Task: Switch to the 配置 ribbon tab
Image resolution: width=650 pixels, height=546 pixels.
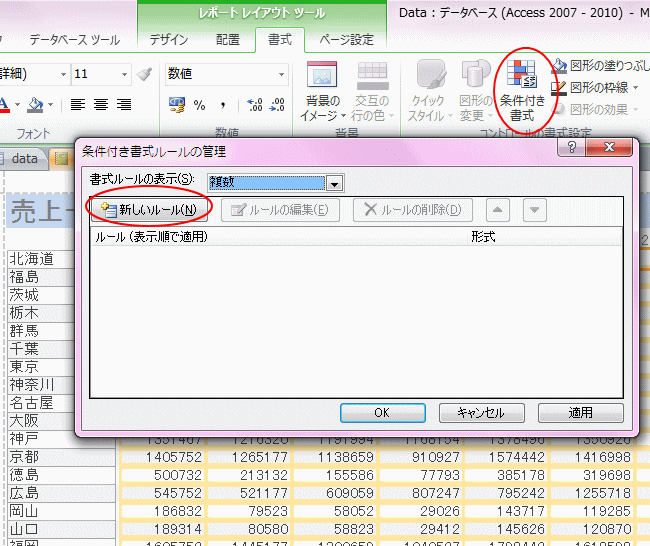Action: [x=228, y=40]
